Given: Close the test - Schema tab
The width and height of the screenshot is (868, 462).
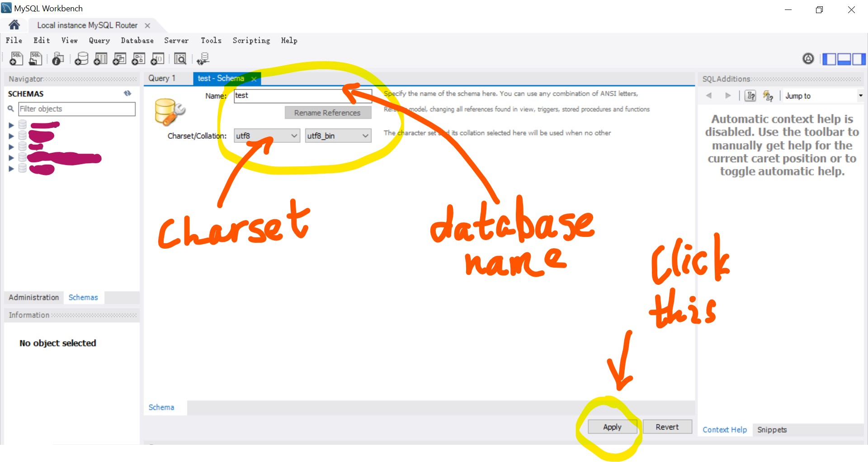Looking at the screenshot, I should [254, 79].
